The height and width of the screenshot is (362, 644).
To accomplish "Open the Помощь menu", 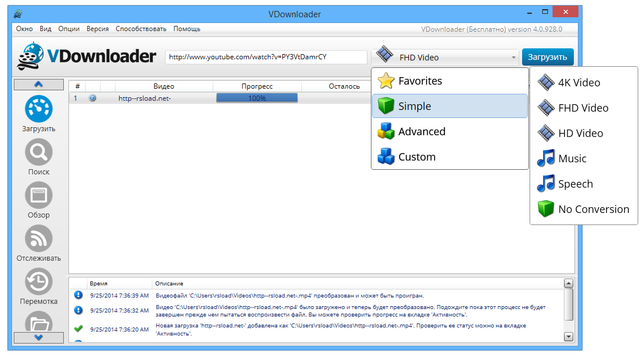I will 187,29.
